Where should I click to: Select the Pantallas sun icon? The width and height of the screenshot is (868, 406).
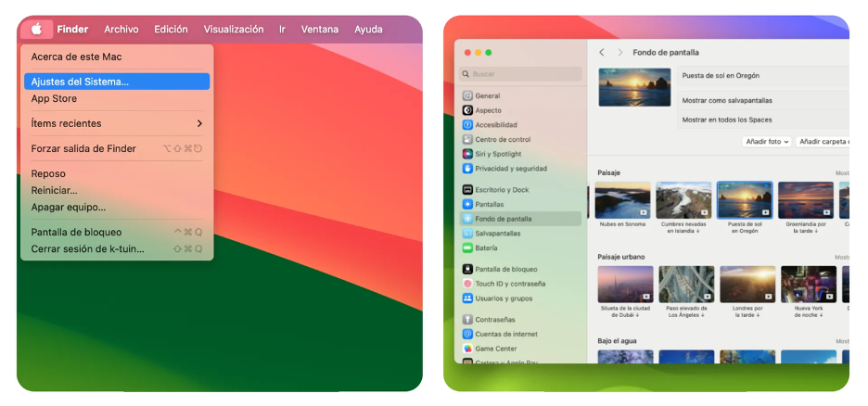[467, 204]
